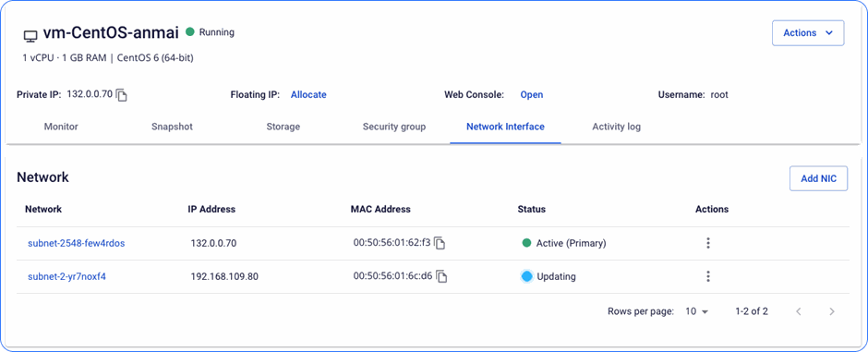Go to previous page of network table

click(798, 311)
